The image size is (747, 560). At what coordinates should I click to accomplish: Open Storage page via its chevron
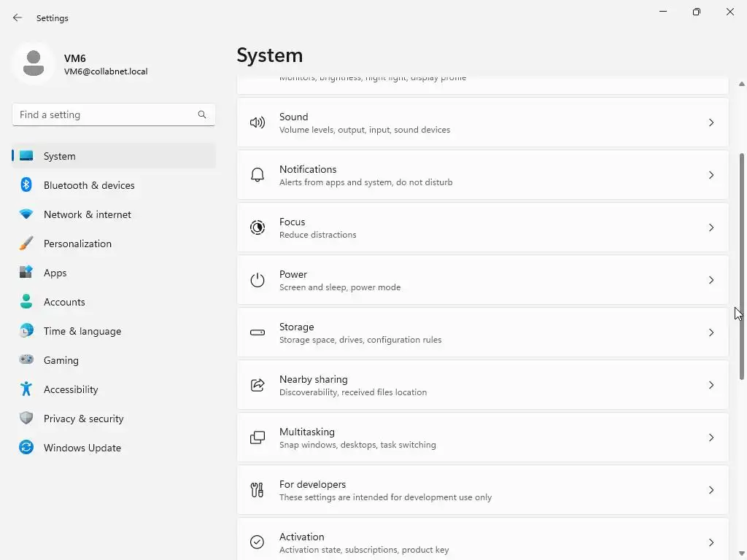coord(711,332)
